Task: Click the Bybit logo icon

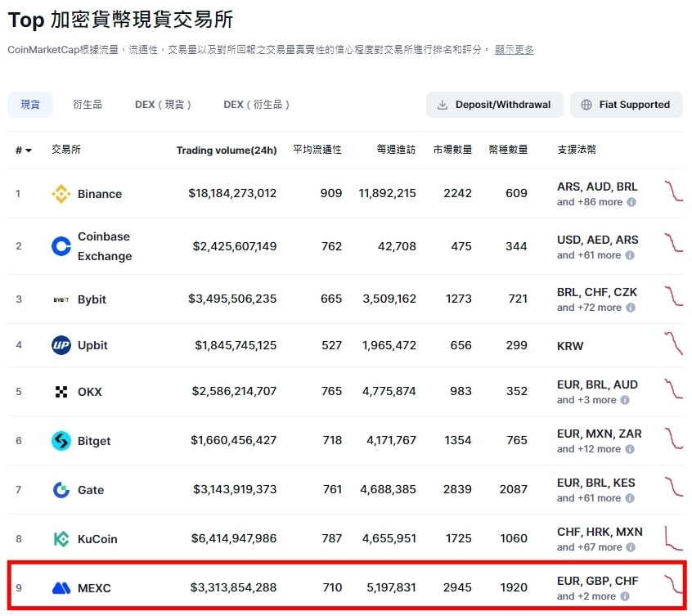Action: click(61, 299)
